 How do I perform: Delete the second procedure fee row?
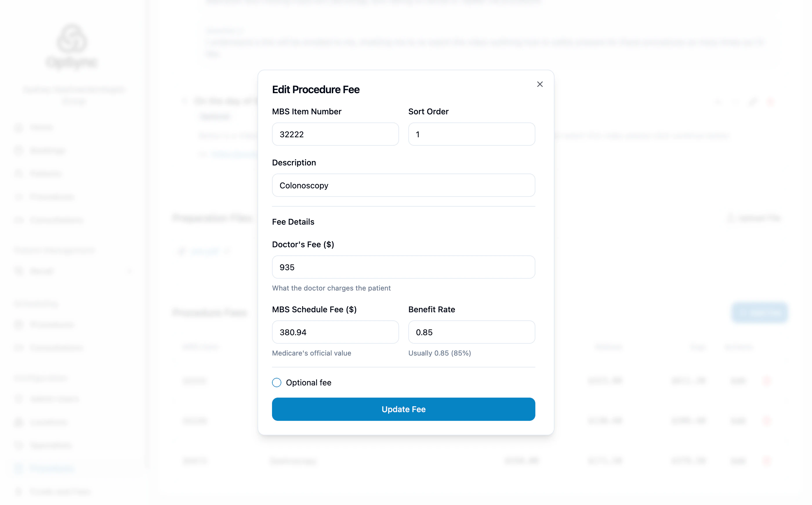tap(767, 421)
